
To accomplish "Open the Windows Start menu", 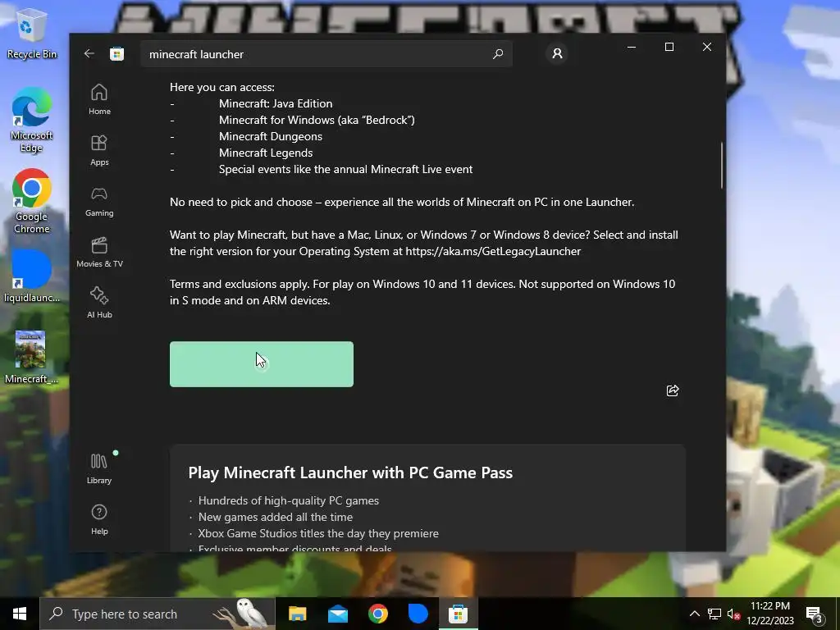I will (x=20, y=614).
